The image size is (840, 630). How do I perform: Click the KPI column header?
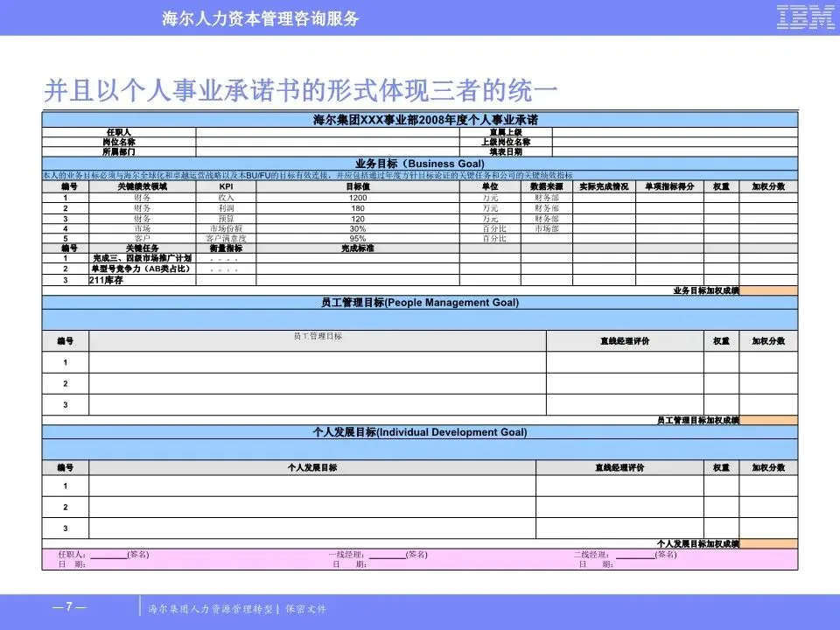click(x=226, y=186)
